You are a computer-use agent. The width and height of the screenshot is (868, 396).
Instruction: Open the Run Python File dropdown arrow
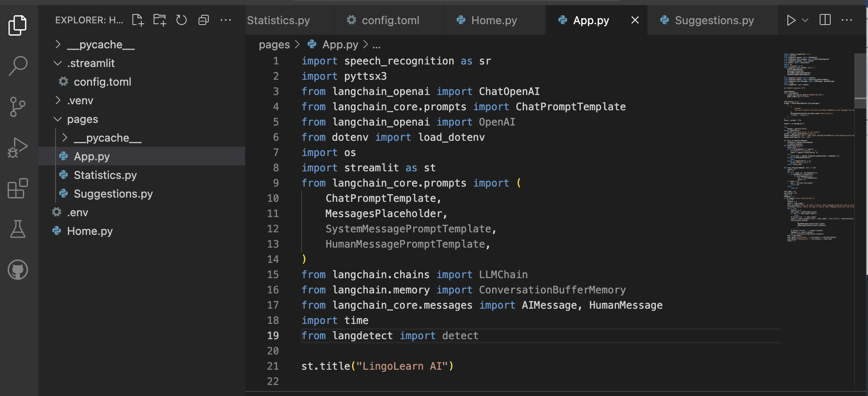click(x=805, y=20)
